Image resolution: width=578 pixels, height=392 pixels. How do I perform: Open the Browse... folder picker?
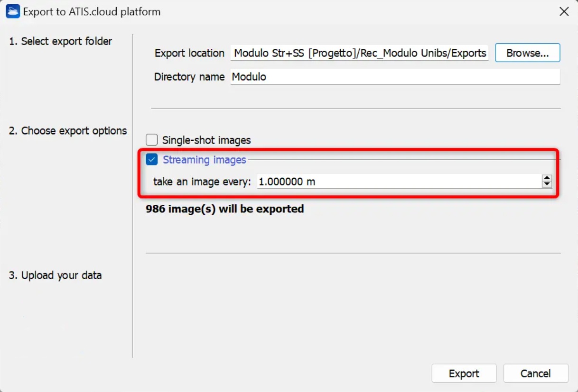click(527, 53)
